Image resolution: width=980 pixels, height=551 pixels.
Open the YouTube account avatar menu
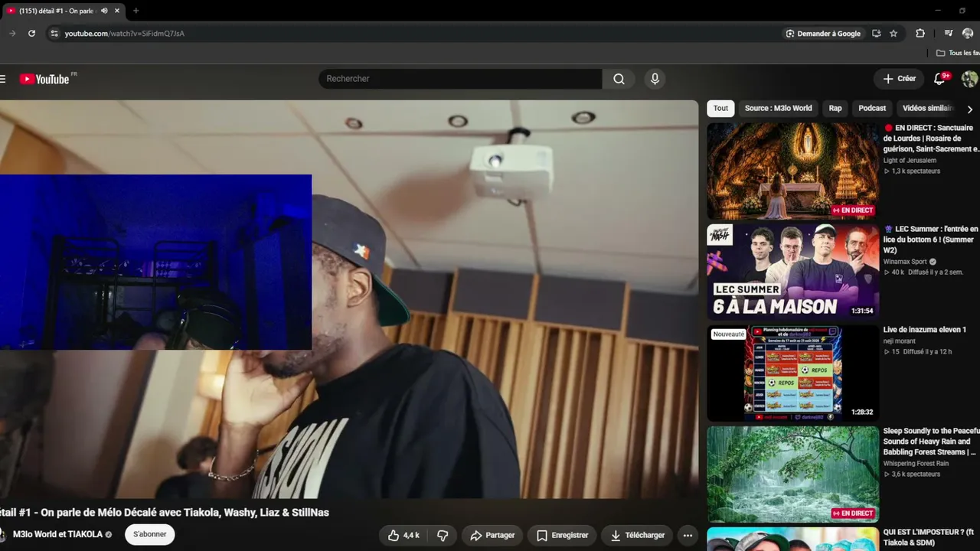point(969,79)
